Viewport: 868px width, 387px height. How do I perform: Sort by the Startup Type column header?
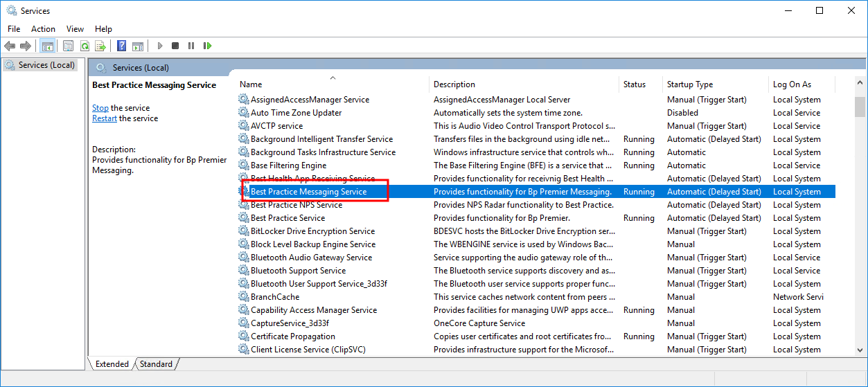pyautogui.click(x=716, y=84)
